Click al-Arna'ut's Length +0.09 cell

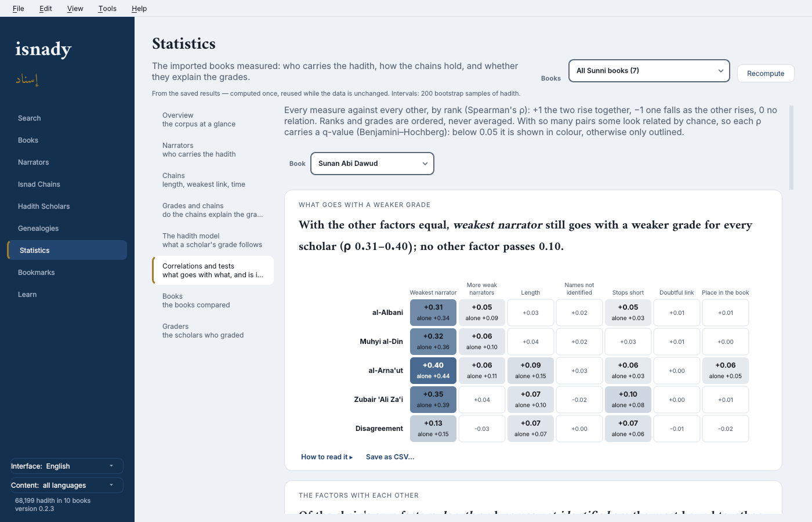[x=531, y=371]
